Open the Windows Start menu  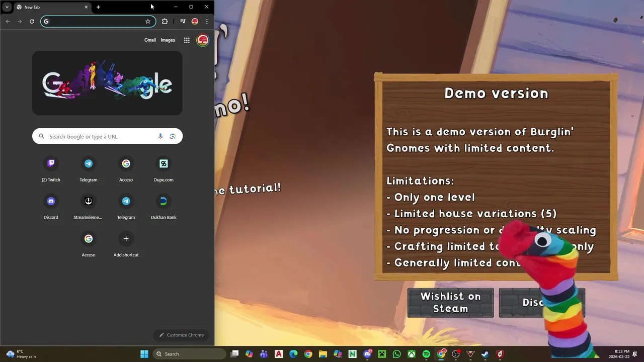144,354
